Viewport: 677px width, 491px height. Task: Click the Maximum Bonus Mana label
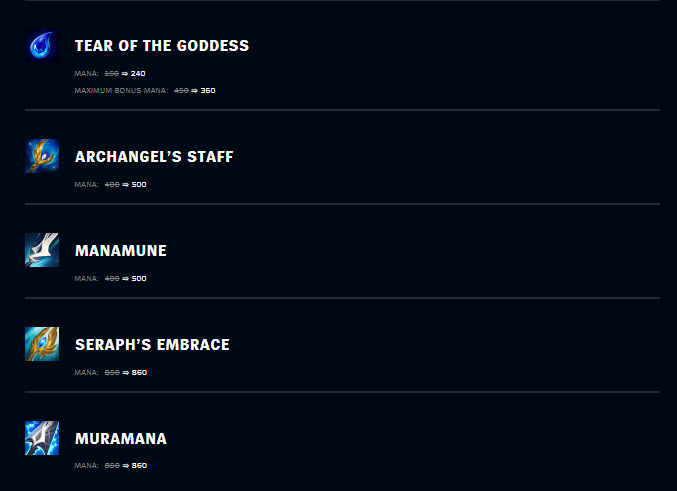click(x=121, y=91)
